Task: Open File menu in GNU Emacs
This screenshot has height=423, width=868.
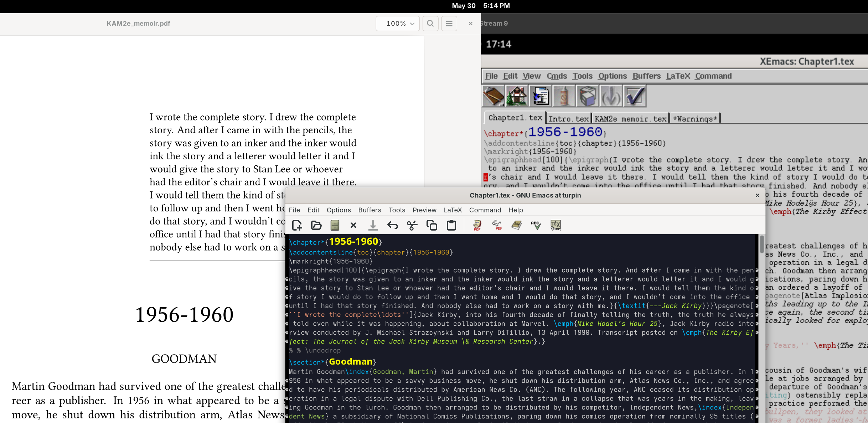Action: 294,210
